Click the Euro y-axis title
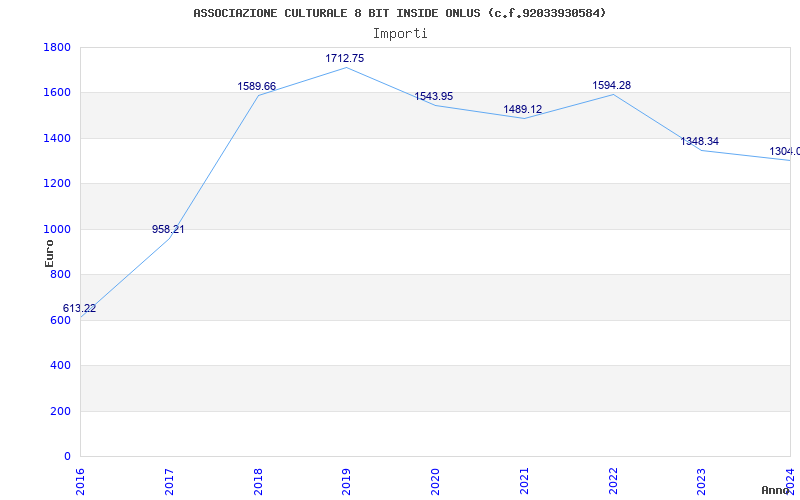 [x=49, y=253]
